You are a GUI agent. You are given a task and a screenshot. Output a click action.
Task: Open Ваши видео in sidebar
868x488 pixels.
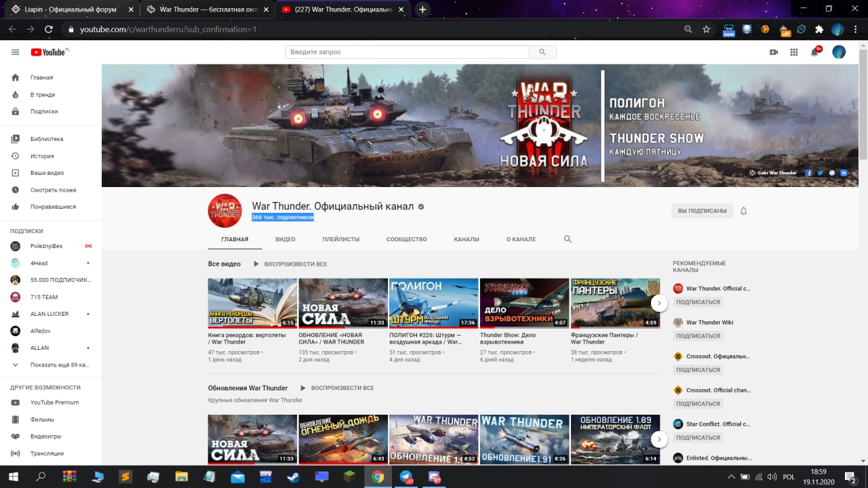(x=51, y=173)
